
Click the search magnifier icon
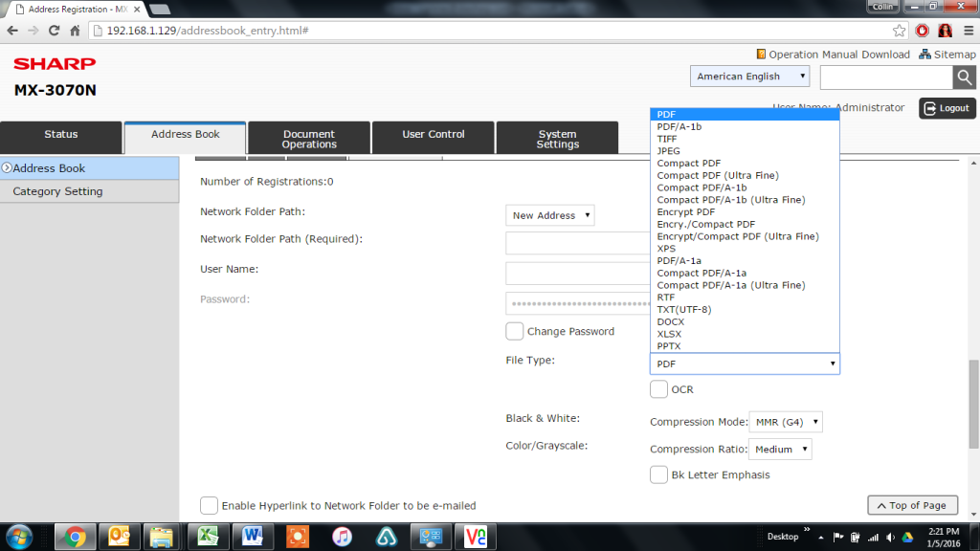click(x=964, y=77)
